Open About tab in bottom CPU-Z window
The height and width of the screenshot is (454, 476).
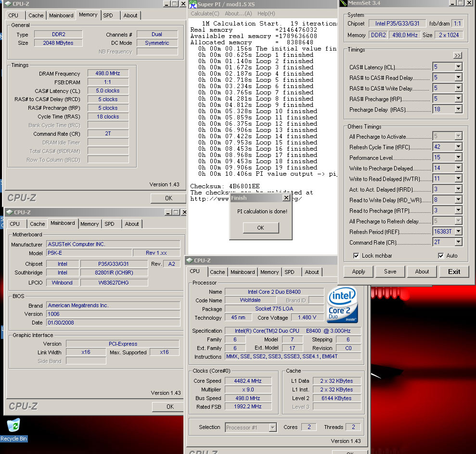[312, 272]
